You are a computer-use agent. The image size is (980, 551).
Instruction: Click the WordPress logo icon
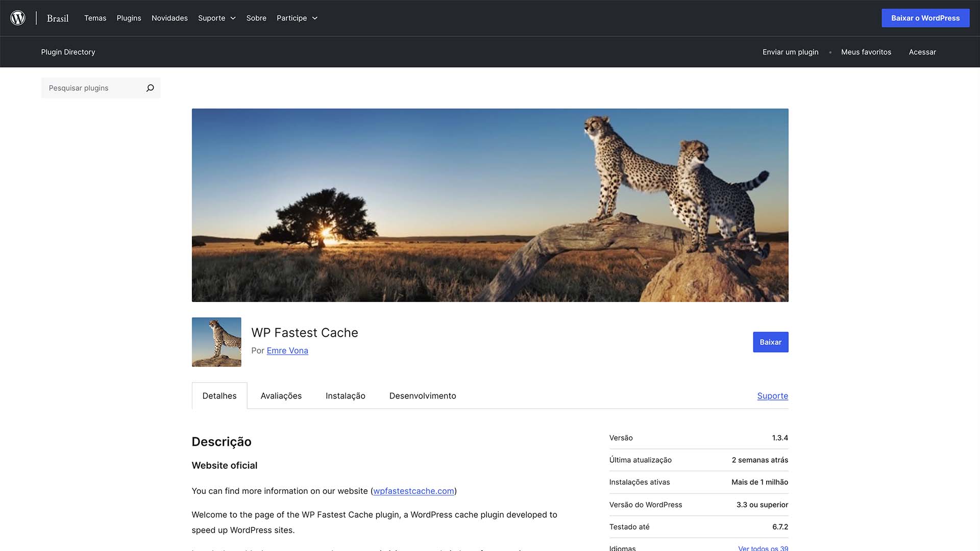pyautogui.click(x=18, y=18)
